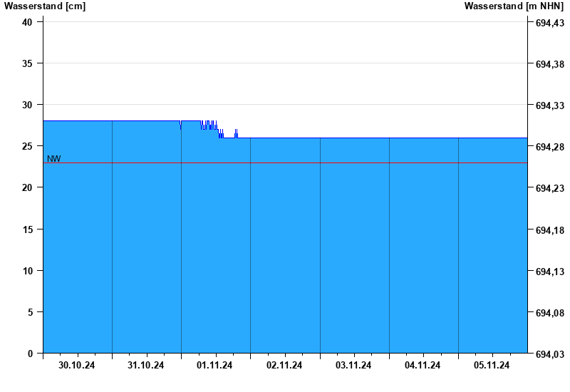Click the 694,33 value on the right axis
The height and width of the screenshot is (392, 570).
click(550, 105)
